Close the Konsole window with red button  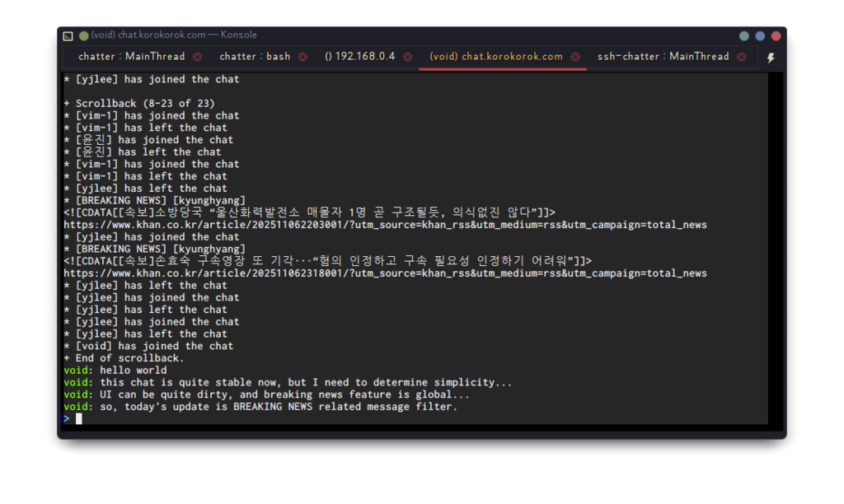776,35
